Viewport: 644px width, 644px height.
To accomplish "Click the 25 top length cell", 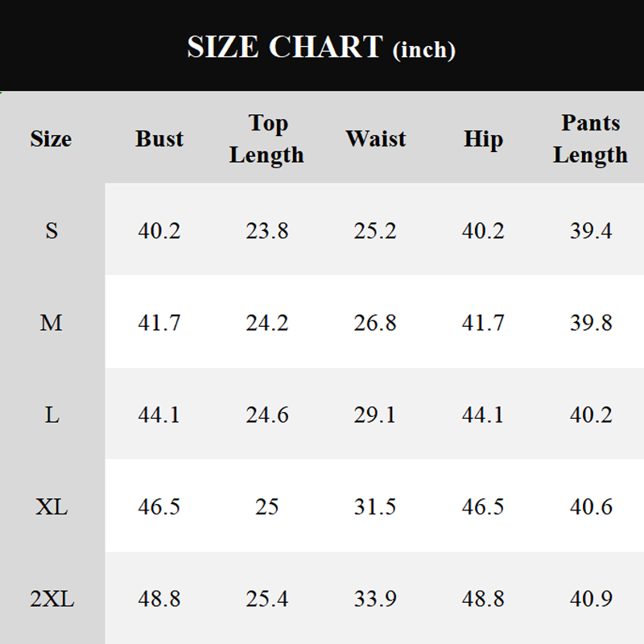I will 266,507.
